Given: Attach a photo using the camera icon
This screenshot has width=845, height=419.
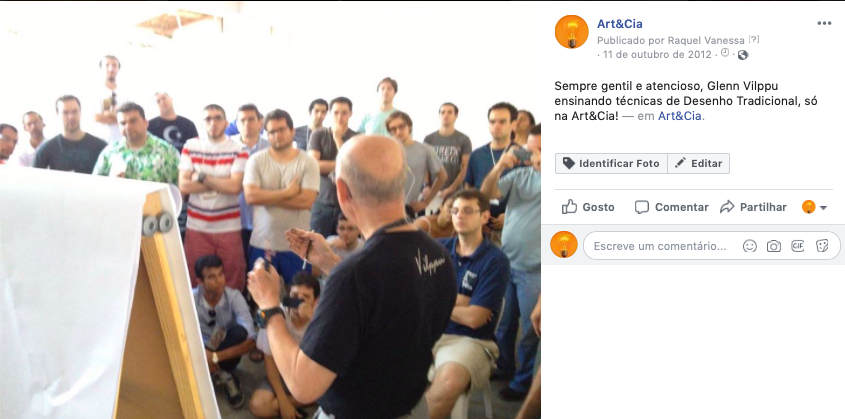Looking at the screenshot, I should click(x=774, y=246).
